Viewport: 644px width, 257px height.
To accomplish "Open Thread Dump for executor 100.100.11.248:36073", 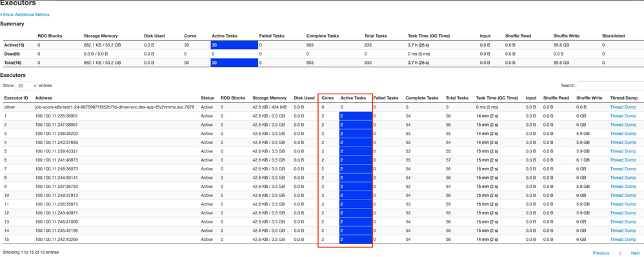I will tap(623, 169).
